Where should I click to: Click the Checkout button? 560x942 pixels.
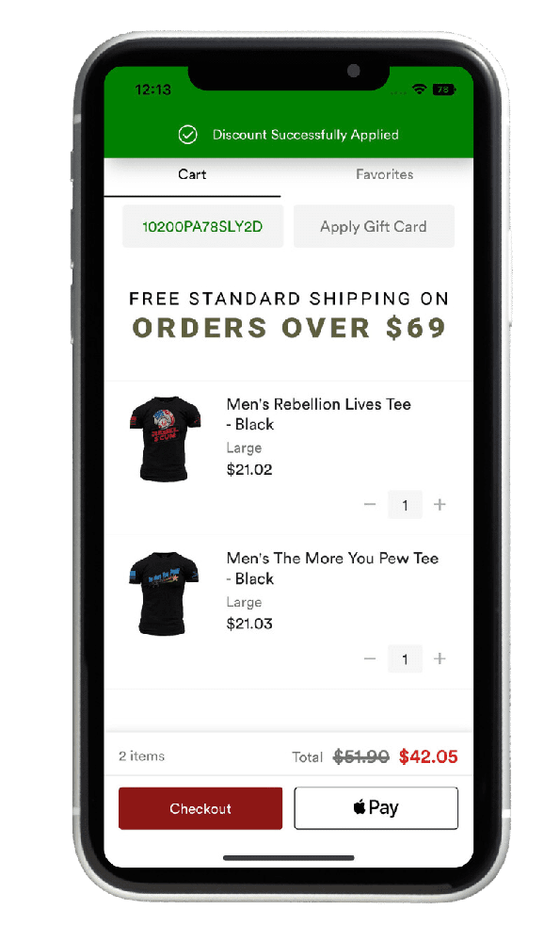coord(200,808)
